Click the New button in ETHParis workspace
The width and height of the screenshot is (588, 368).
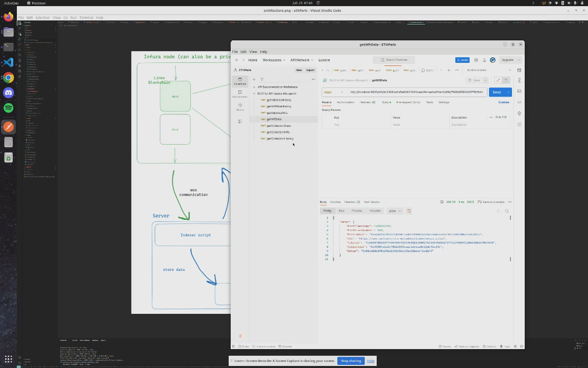pos(299,70)
